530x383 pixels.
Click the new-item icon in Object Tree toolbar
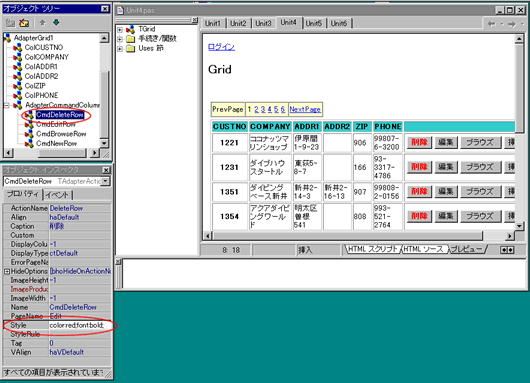coord(10,23)
